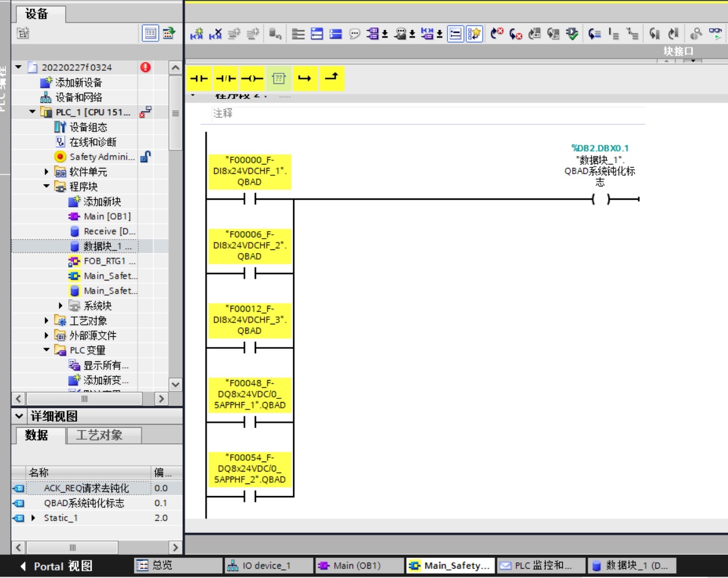
Task: Insert a normally open contact
Action: pos(199,78)
